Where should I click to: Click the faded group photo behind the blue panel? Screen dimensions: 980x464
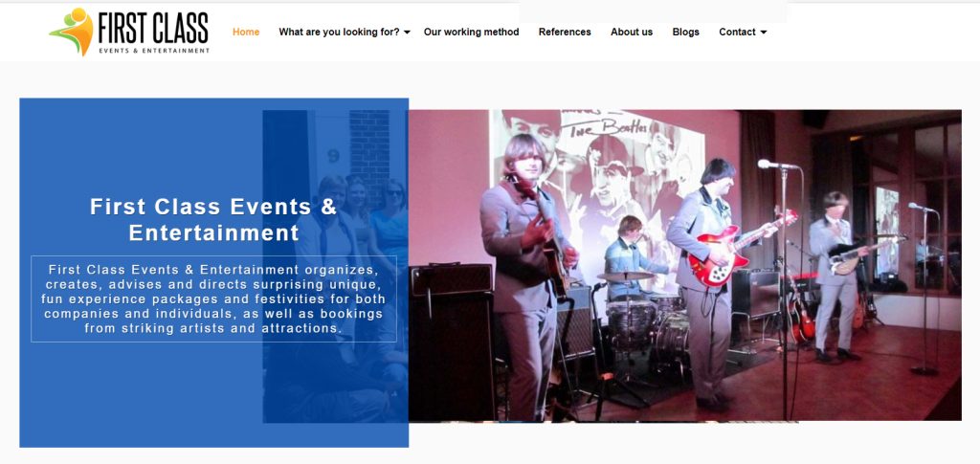[x=336, y=265]
